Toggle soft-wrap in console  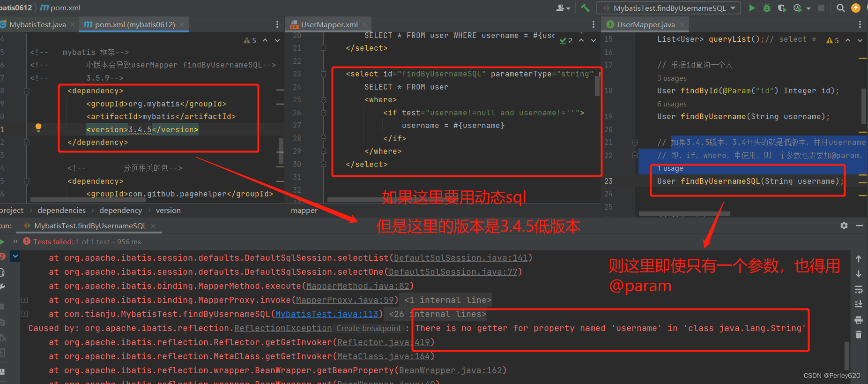pos(859,289)
